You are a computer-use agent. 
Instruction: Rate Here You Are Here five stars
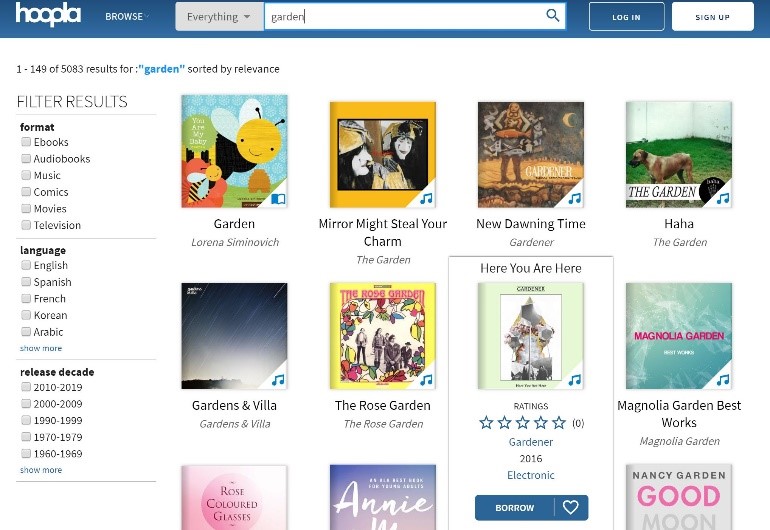[x=559, y=423]
